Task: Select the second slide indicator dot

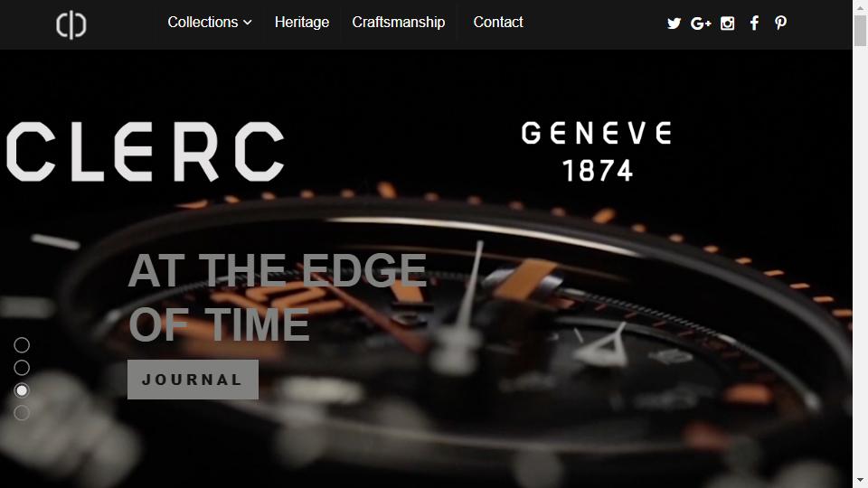Action: point(22,368)
